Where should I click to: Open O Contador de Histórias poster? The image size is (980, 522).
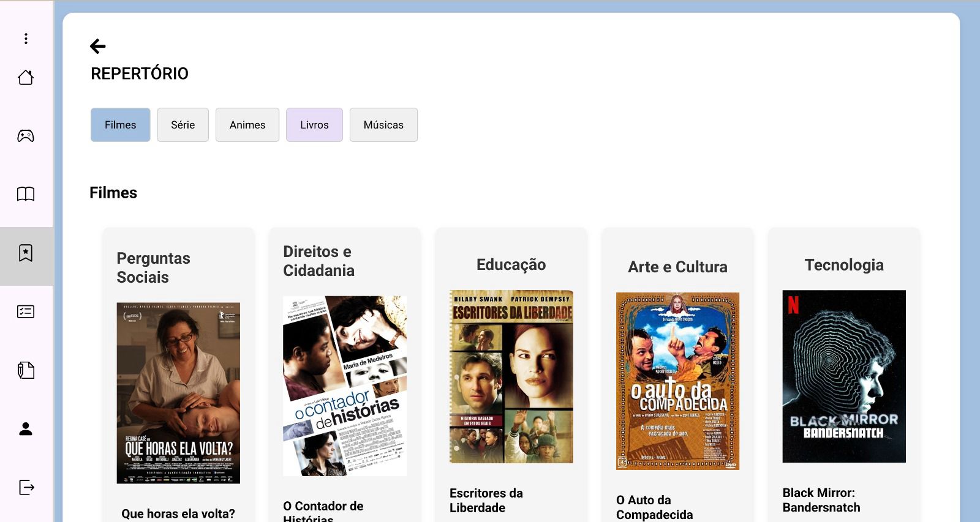(x=345, y=386)
